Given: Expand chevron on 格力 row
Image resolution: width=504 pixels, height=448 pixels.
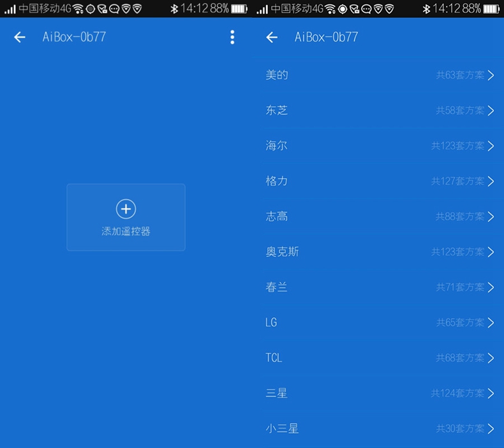Looking at the screenshot, I should pyautogui.click(x=491, y=181).
